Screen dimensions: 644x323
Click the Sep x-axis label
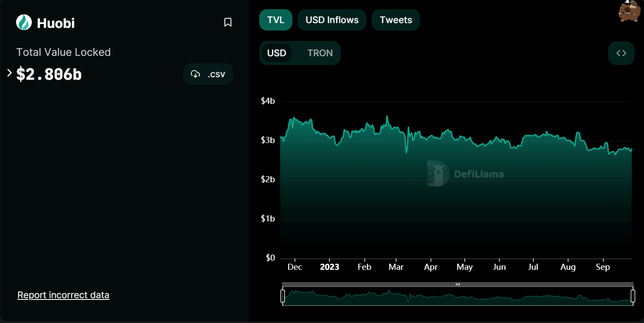click(x=603, y=267)
